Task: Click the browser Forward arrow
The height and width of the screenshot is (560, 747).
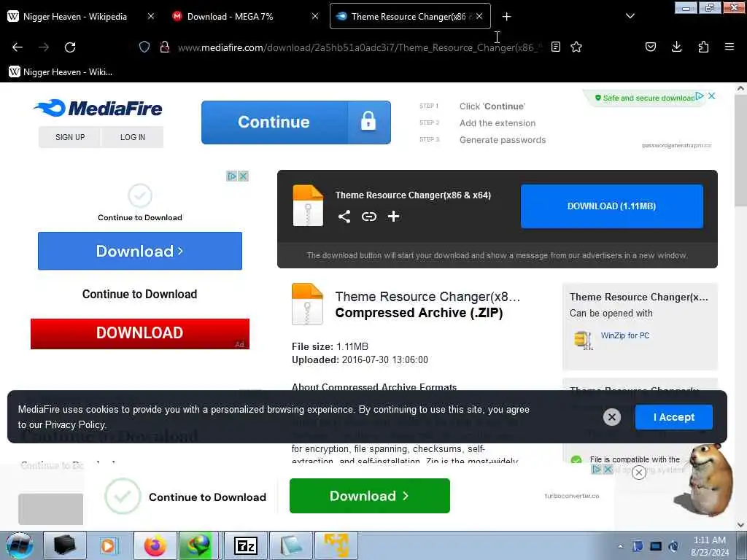Action: (44, 47)
